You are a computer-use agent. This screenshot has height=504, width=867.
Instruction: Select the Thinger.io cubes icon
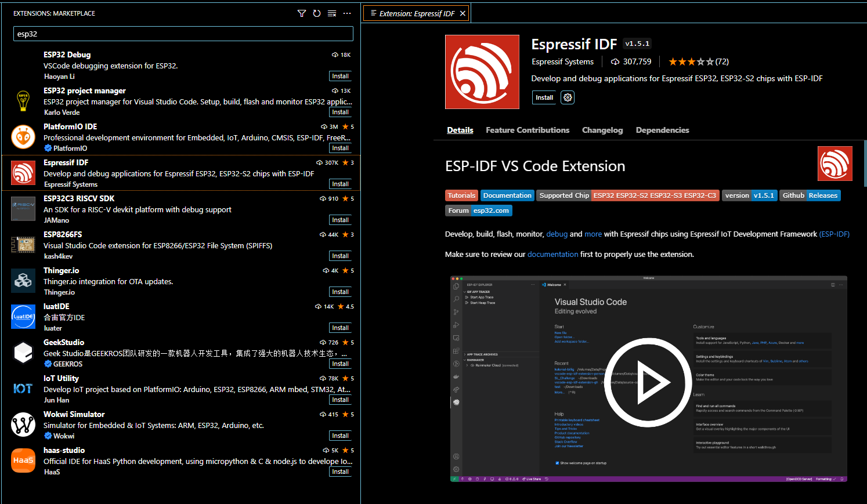point(23,281)
